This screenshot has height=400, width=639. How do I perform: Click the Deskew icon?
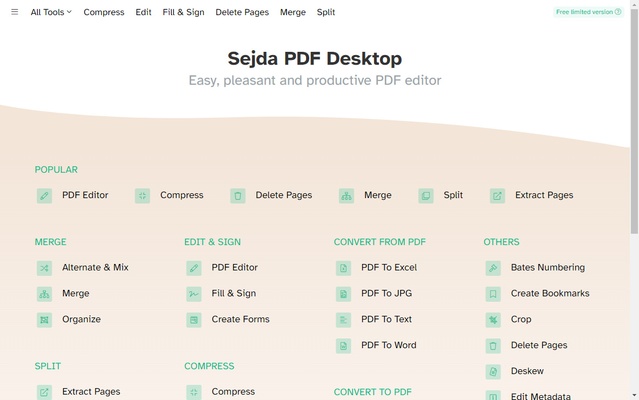pos(493,371)
